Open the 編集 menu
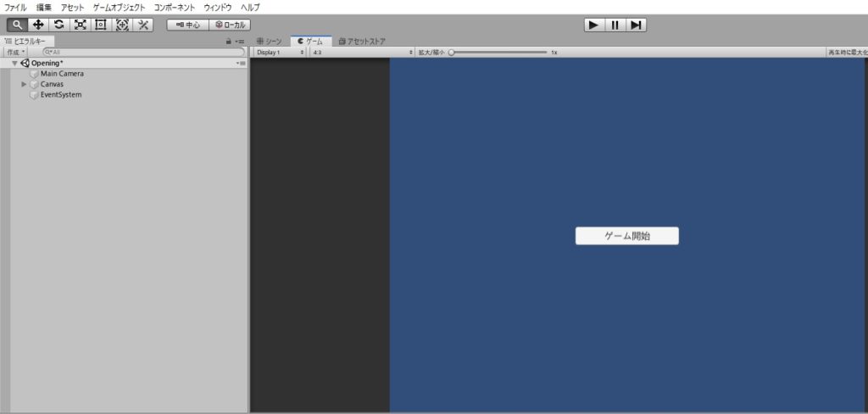868x414 pixels. (44, 8)
